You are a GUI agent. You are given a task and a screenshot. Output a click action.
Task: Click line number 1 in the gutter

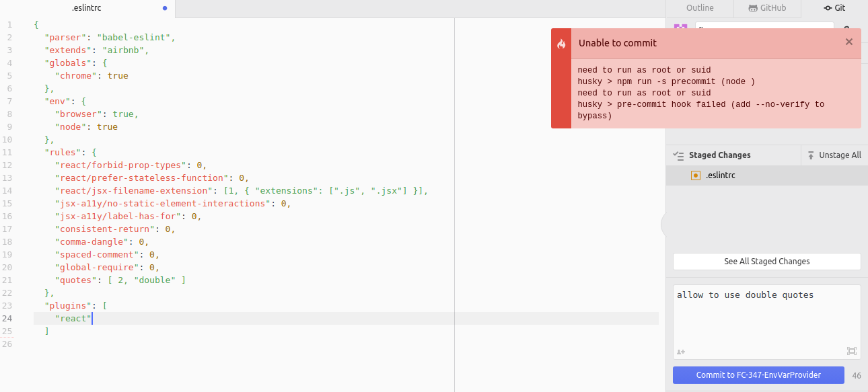pyautogui.click(x=9, y=25)
